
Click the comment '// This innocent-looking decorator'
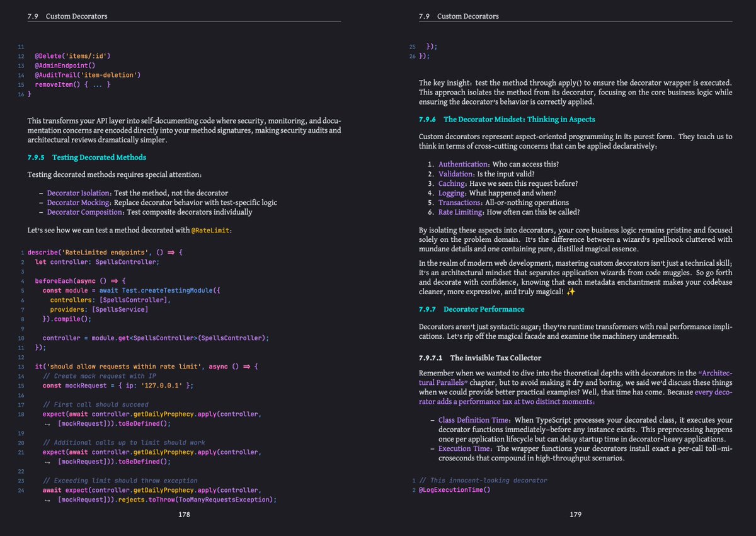(x=483, y=481)
